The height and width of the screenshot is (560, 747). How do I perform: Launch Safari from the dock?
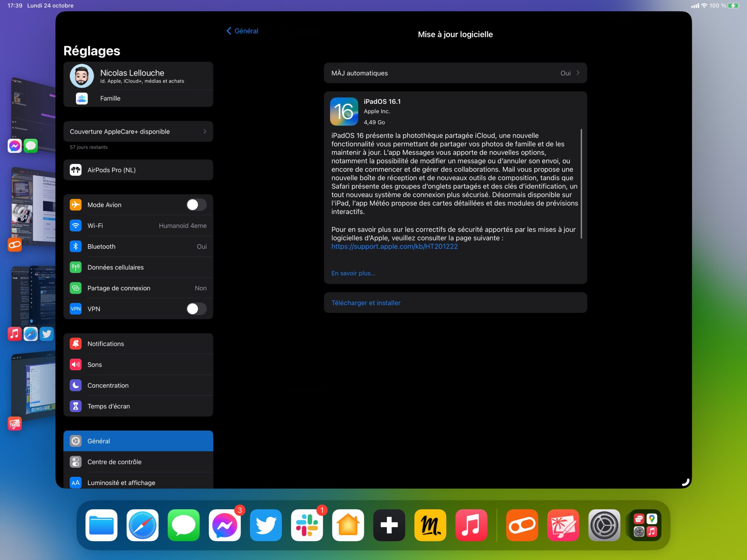142,525
